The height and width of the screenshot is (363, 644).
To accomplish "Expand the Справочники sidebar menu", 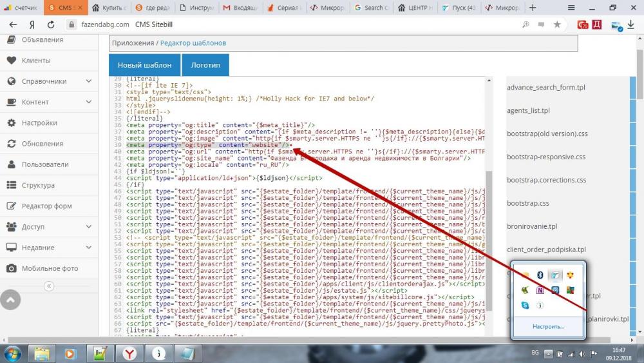I will click(x=89, y=81).
